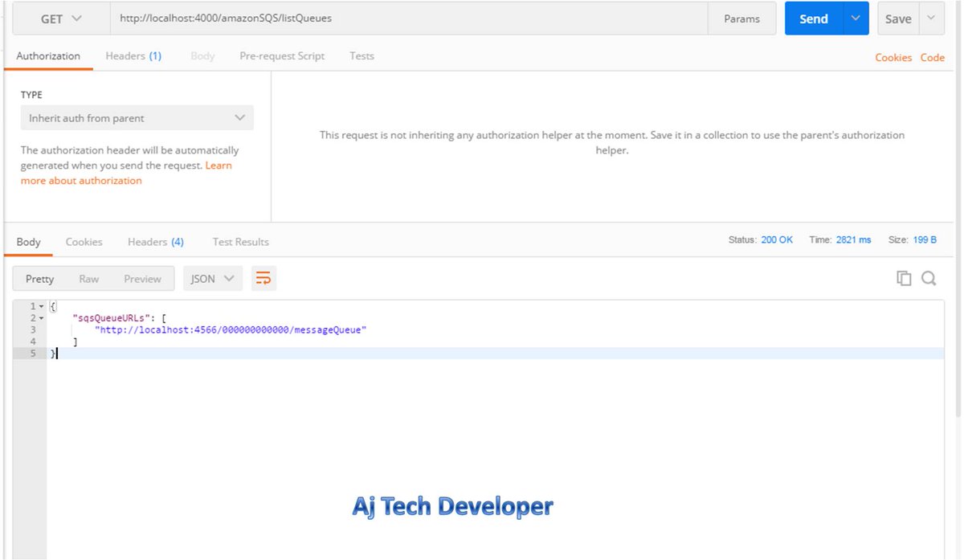The width and height of the screenshot is (964, 560).
Task: Select the response Body tab
Action: pos(29,242)
